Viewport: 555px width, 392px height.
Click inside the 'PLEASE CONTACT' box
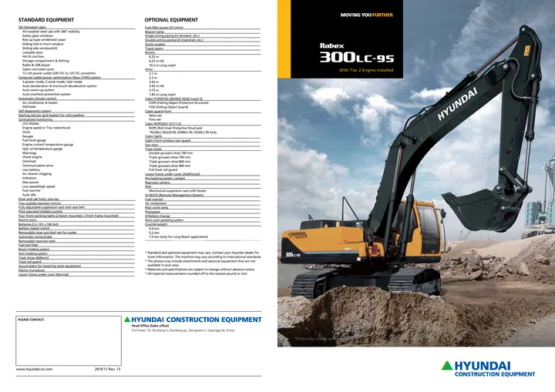pyautogui.click(x=69, y=340)
